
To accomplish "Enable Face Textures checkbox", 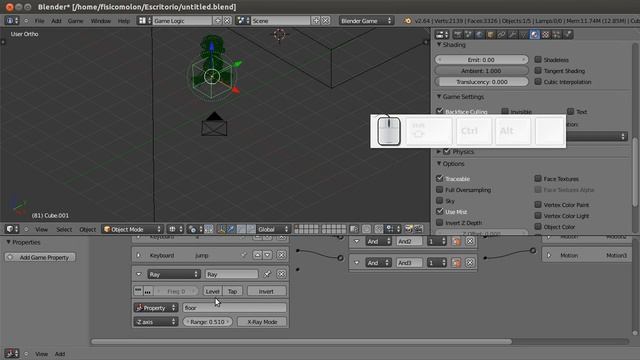I will [x=538, y=178].
